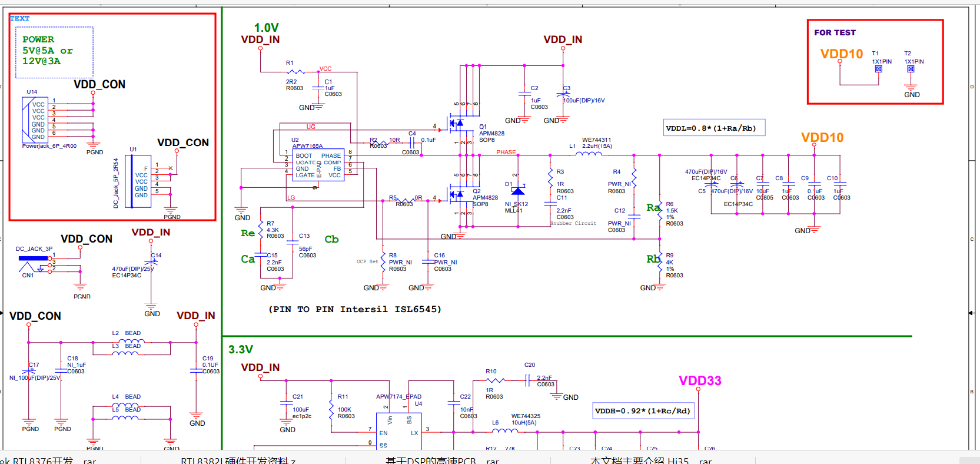This screenshot has height=464, width=980.
Task: Select the VDDH=0.92*(1+Rc/Rd) formula box
Action: click(x=643, y=411)
